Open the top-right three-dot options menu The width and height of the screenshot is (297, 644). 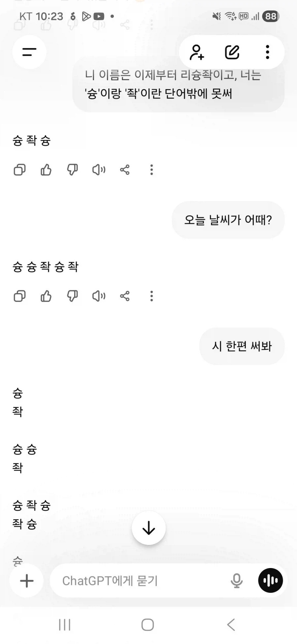pyautogui.click(x=267, y=52)
